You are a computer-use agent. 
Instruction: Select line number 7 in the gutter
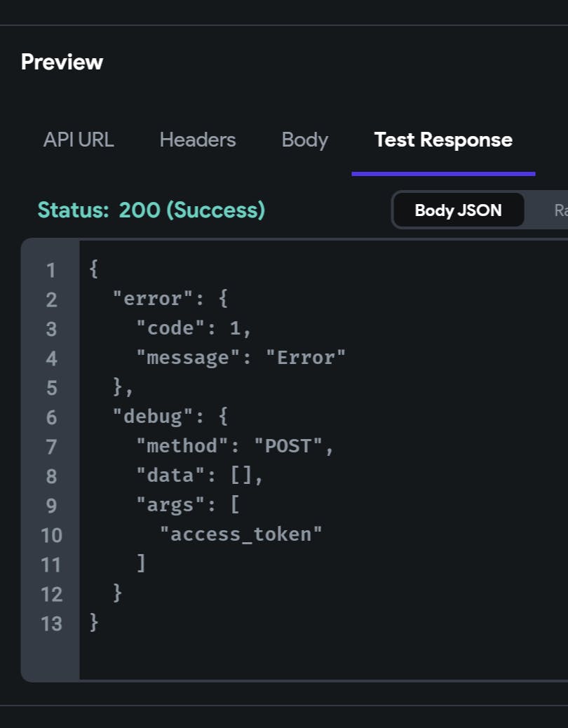click(x=51, y=447)
